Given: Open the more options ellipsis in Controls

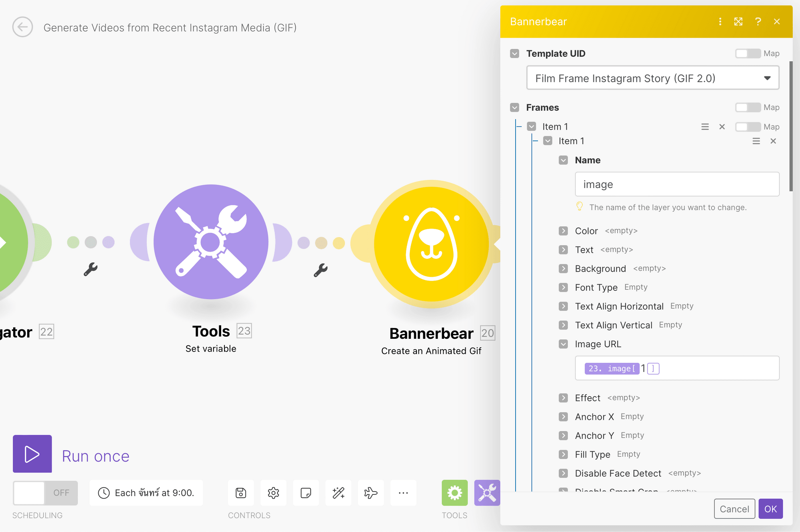Looking at the screenshot, I should tap(403, 493).
